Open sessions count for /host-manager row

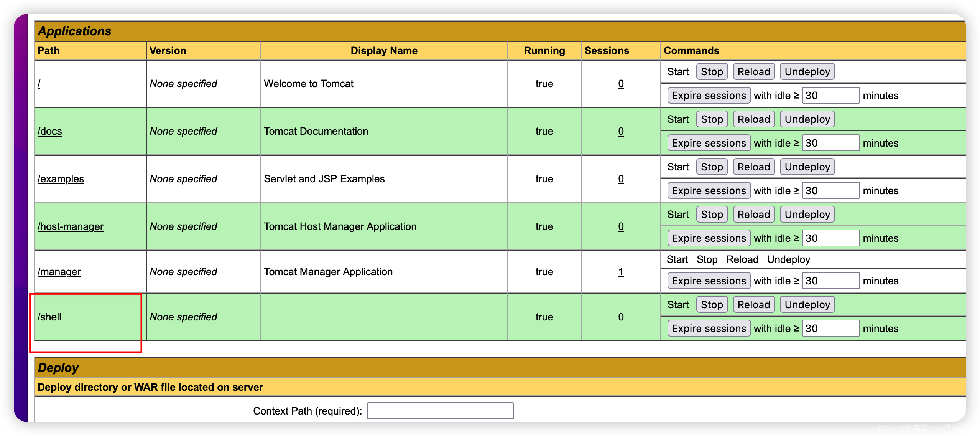[621, 226]
